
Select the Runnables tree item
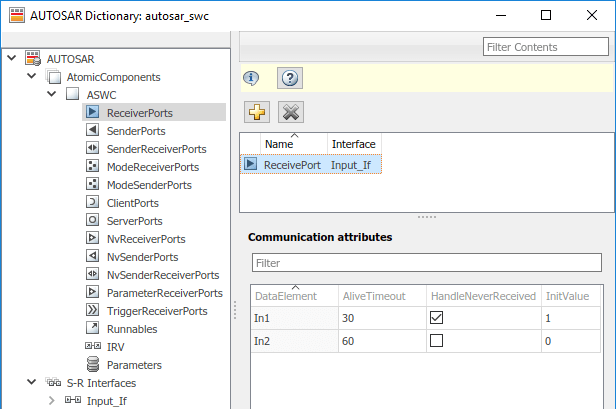tap(131, 329)
